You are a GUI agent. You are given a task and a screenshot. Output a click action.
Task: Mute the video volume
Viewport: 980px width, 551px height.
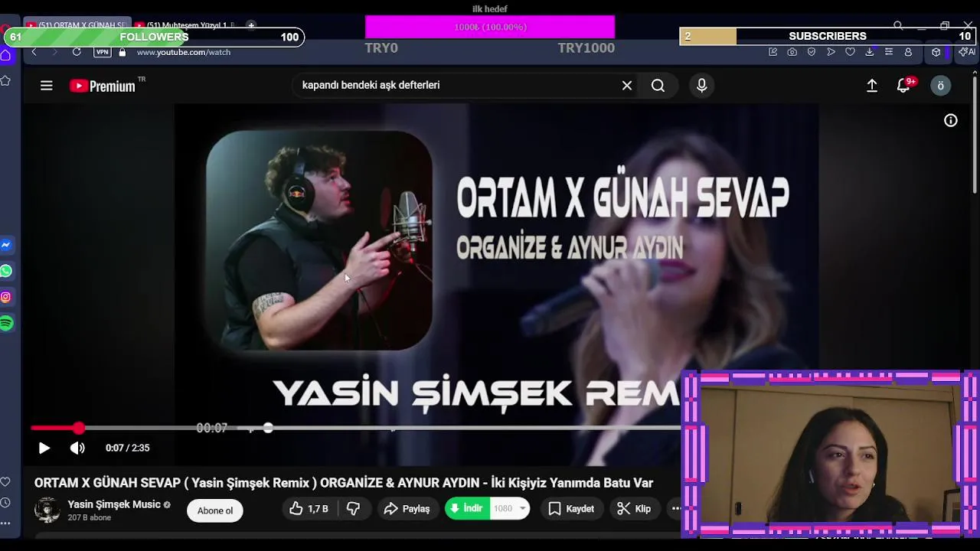[x=77, y=448]
